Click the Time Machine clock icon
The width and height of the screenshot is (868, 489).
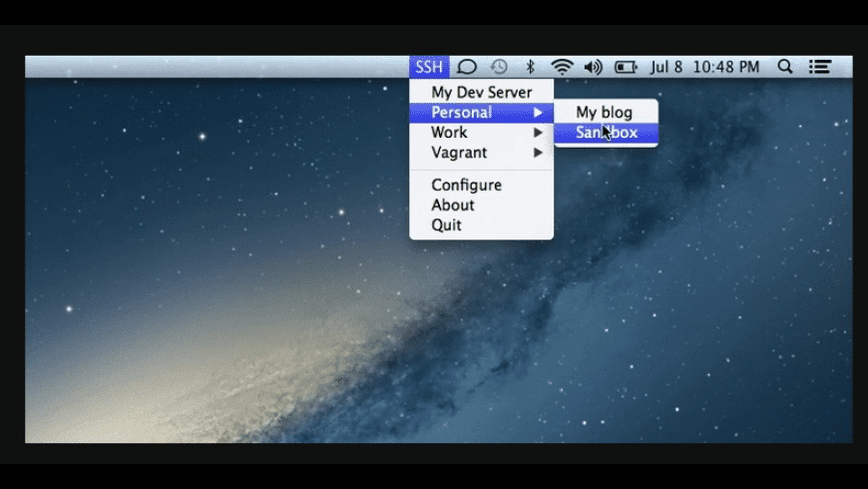click(x=499, y=67)
